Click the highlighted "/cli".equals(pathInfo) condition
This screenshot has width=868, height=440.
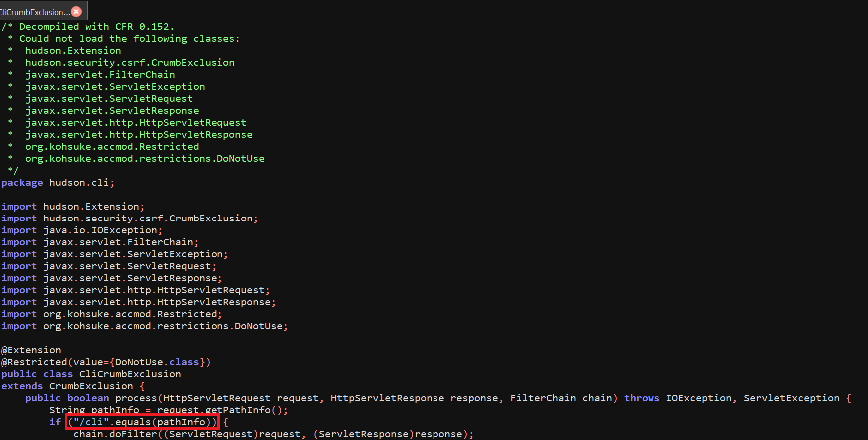(x=142, y=422)
